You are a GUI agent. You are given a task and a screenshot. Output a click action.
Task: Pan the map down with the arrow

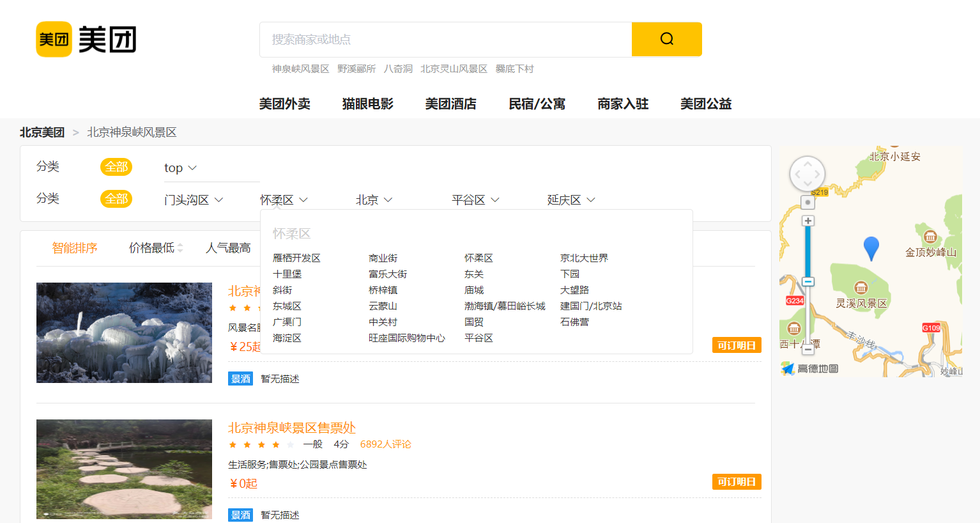tap(808, 184)
